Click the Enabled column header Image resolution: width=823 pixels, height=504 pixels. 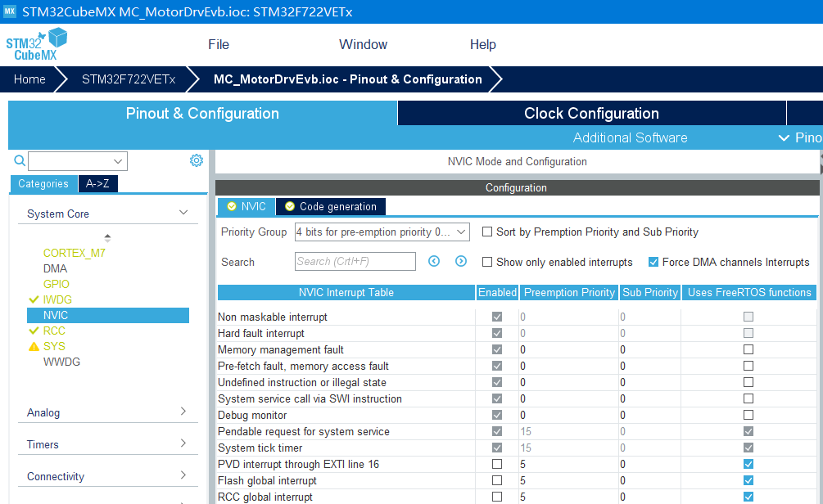click(x=497, y=293)
